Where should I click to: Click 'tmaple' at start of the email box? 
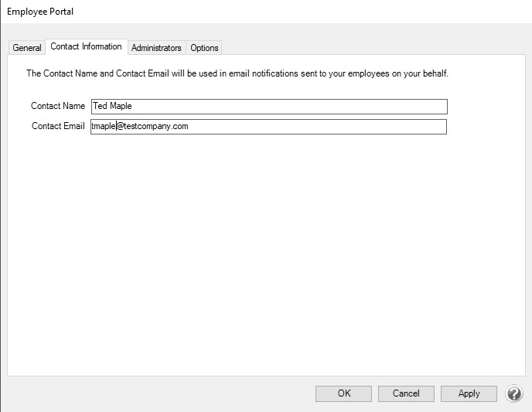pyautogui.click(x=104, y=126)
